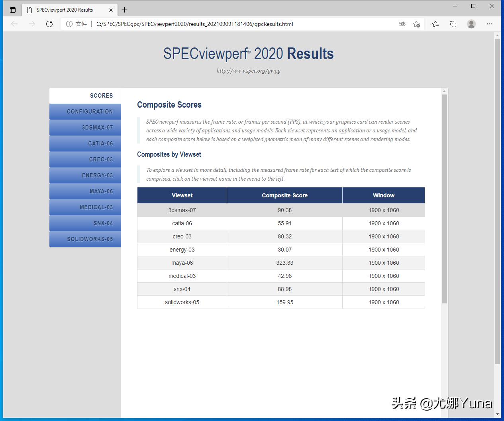Click the Viewset column header
Screen dimensions: 504x421
click(182, 195)
